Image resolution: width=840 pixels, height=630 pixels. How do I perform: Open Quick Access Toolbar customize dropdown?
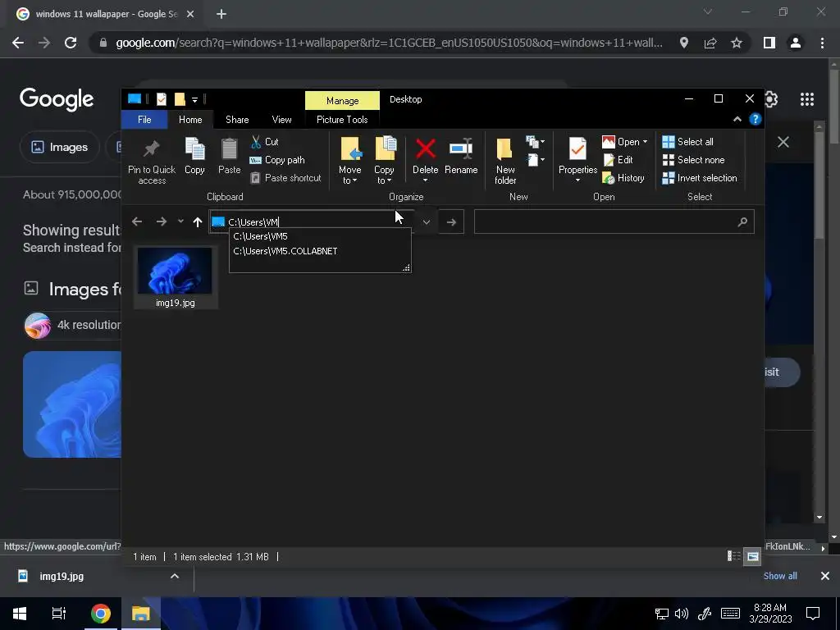click(x=195, y=99)
